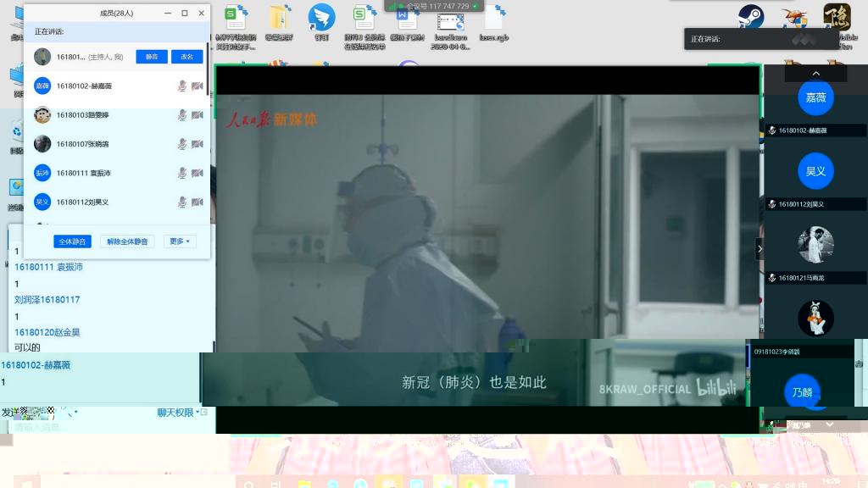The height and width of the screenshot is (488, 868).
Task: Click chat sender name 刘润泽16180117
Action: (x=47, y=299)
